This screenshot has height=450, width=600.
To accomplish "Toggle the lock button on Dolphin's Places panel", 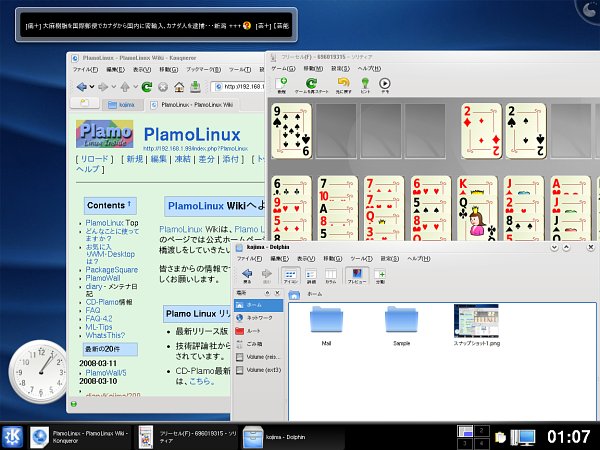I will click(x=267, y=293).
